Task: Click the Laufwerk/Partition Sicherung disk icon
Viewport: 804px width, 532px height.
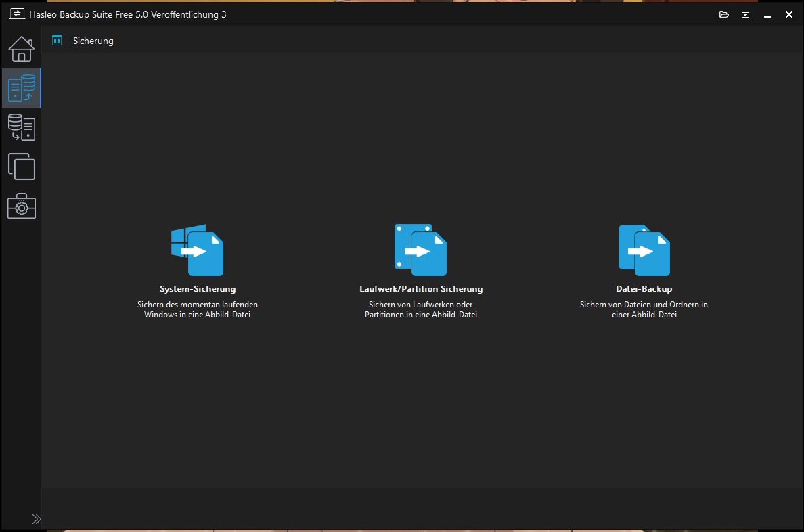Action: click(x=420, y=250)
